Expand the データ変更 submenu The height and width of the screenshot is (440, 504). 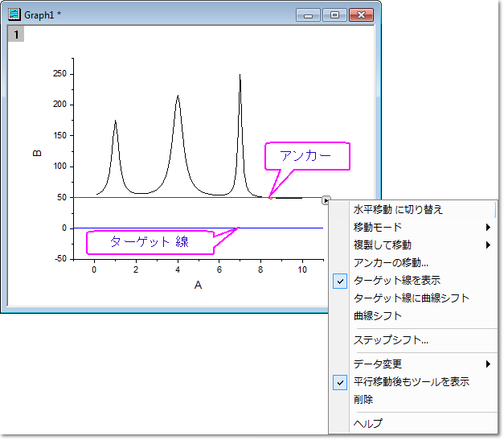415,364
